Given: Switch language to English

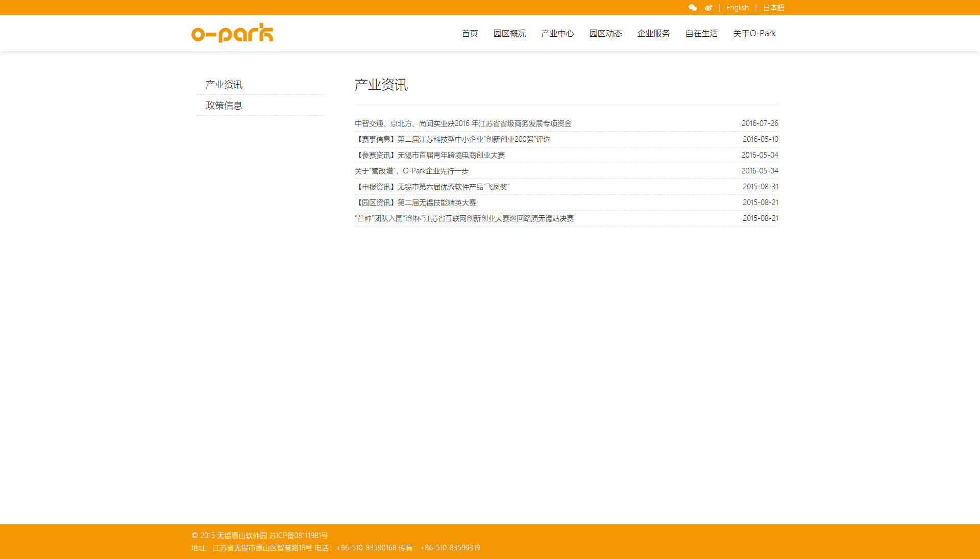Looking at the screenshot, I should tap(737, 8).
